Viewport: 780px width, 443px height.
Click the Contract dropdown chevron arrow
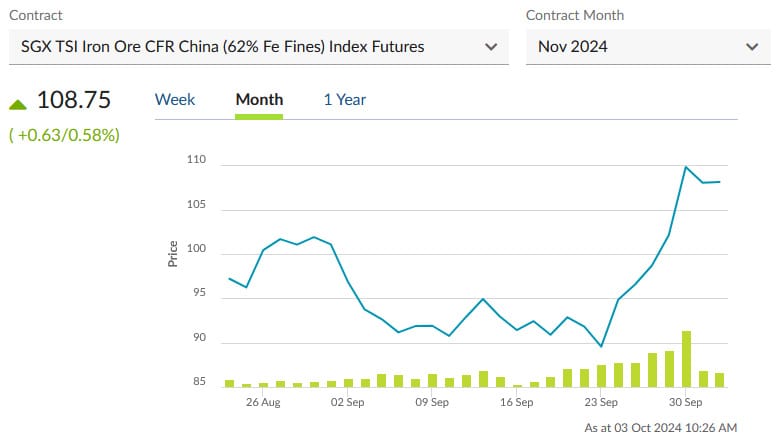click(491, 47)
